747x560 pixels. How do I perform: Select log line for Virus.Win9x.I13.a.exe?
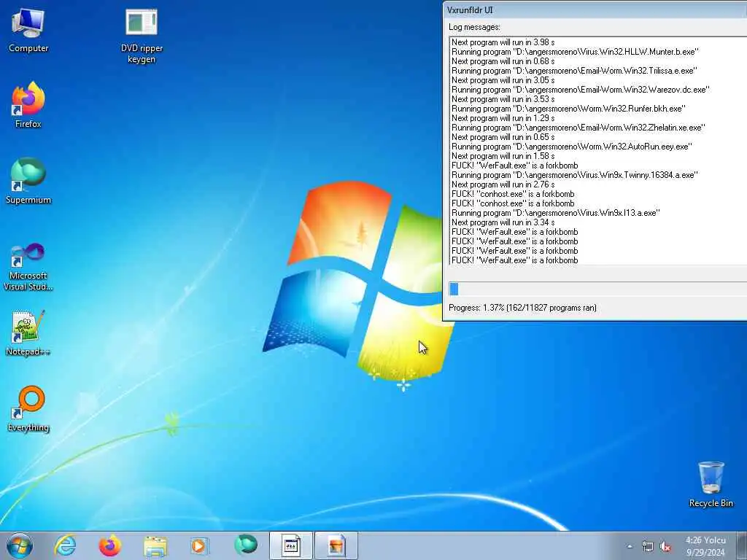click(x=555, y=213)
